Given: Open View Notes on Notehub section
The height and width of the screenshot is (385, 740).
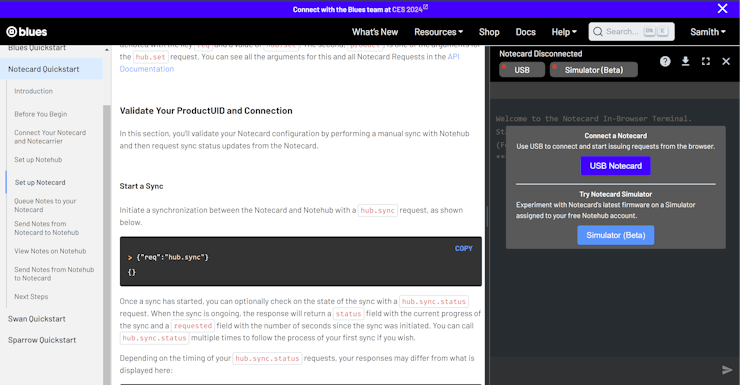Looking at the screenshot, I should pyautogui.click(x=50, y=251).
